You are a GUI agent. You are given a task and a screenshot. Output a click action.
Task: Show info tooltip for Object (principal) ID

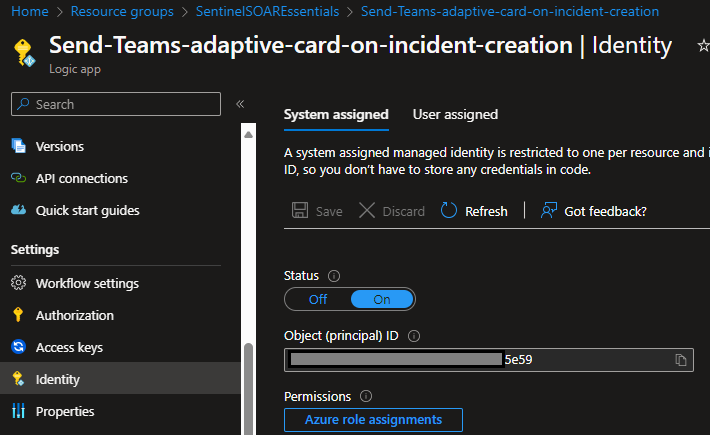414,336
